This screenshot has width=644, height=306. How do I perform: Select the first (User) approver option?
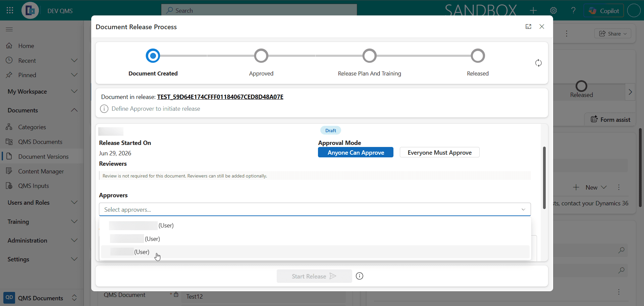pyautogui.click(x=315, y=225)
